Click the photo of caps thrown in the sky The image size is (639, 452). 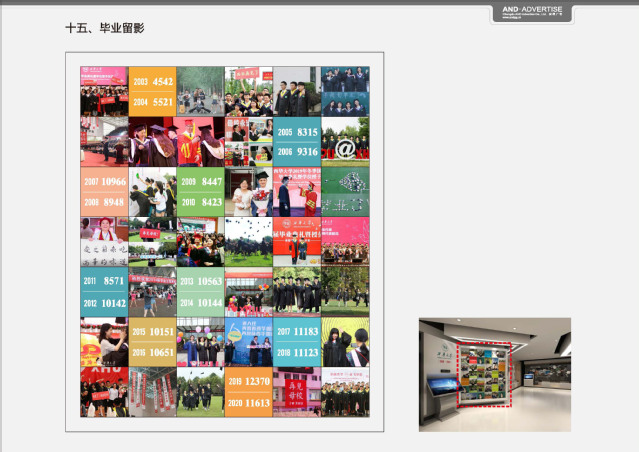pyautogui.click(x=249, y=242)
